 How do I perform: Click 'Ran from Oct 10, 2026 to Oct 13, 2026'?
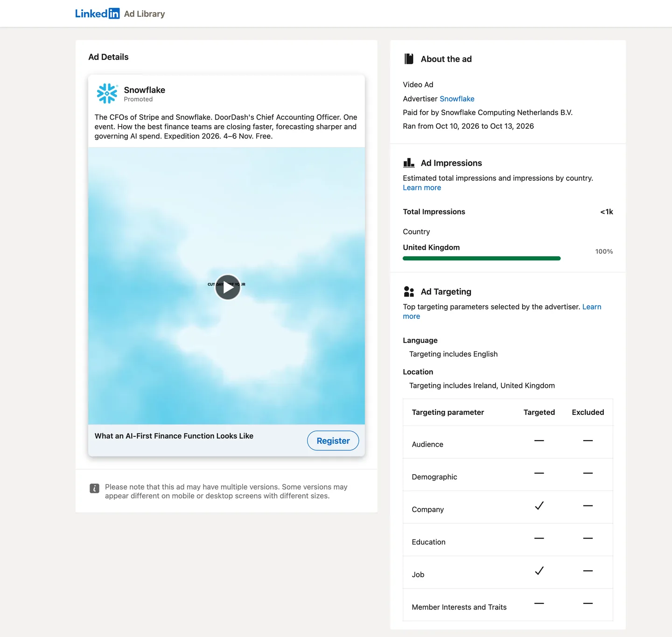[x=468, y=126]
